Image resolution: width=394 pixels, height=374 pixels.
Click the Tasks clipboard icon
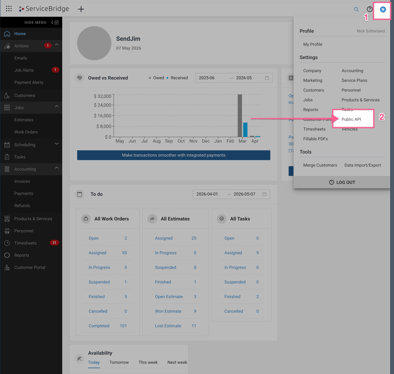pos(7,157)
